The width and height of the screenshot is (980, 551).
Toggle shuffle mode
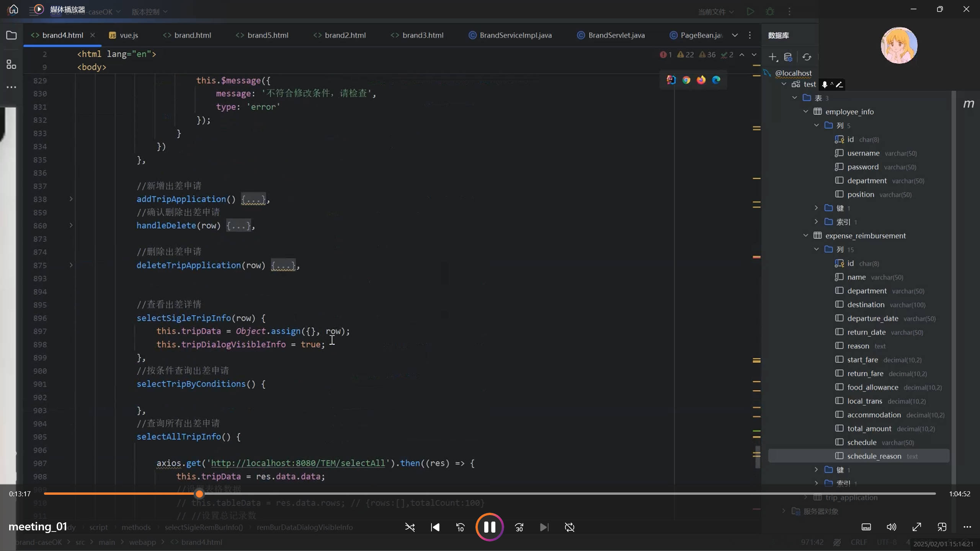click(x=410, y=527)
